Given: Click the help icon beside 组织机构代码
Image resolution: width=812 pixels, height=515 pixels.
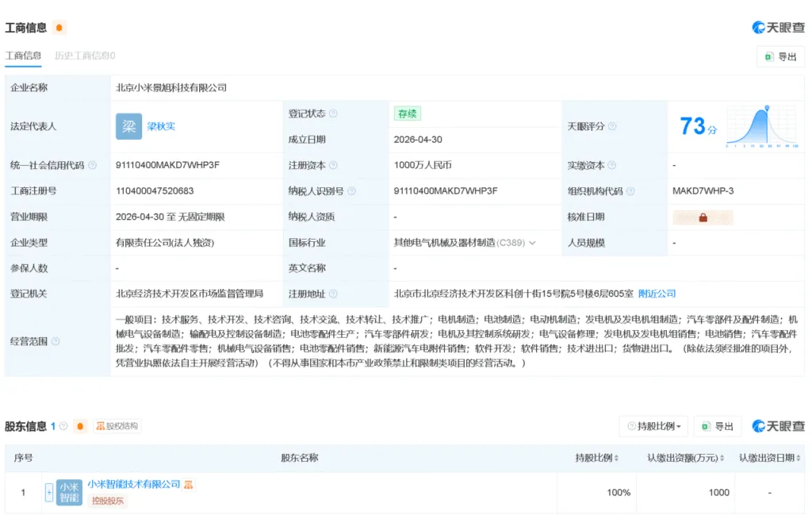Looking at the screenshot, I should pyautogui.click(x=630, y=191).
